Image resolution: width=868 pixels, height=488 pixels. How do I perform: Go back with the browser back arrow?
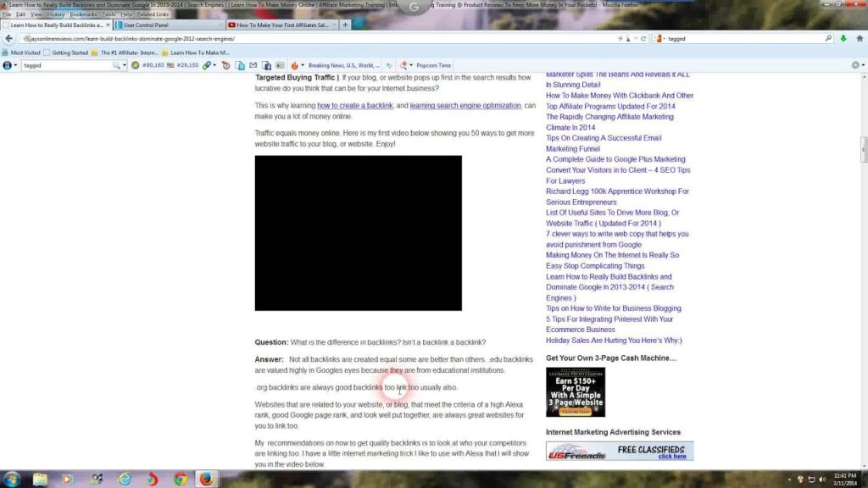[8, 39]
